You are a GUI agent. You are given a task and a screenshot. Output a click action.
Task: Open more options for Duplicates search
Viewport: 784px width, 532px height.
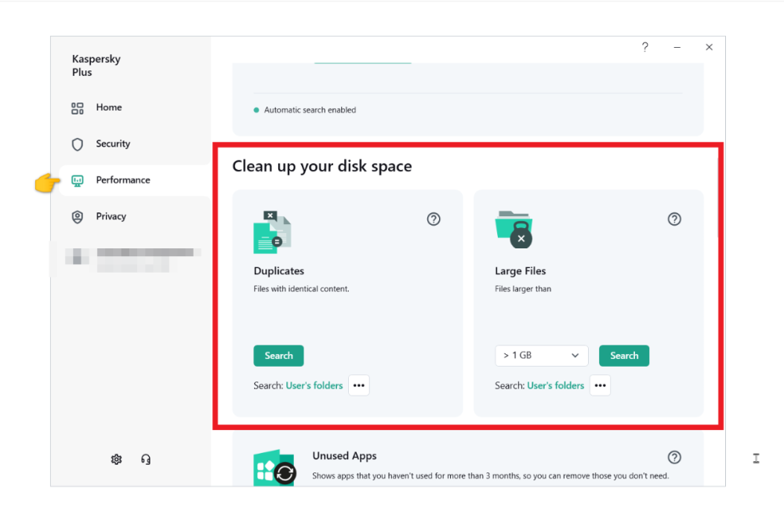tap(358, 385)
